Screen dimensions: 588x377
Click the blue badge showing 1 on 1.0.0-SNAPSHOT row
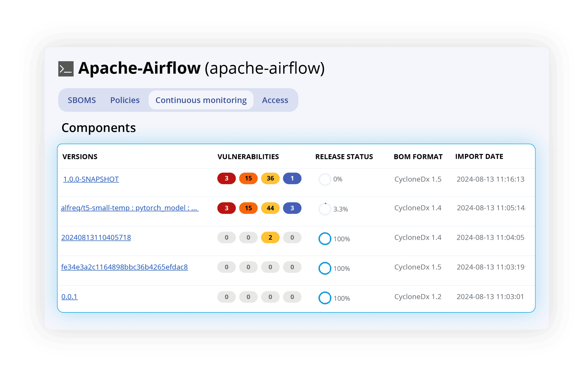coord(292,178)
